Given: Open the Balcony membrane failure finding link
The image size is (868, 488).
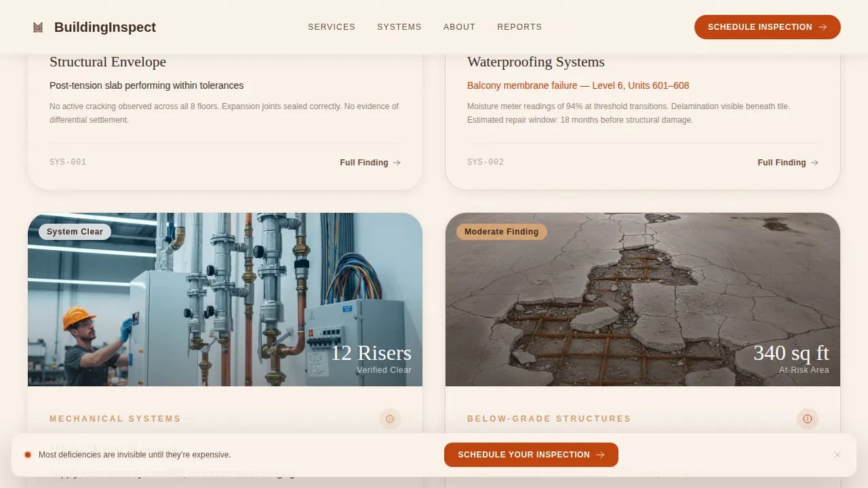Looking at the screenshot, I should tap(578, 85).
